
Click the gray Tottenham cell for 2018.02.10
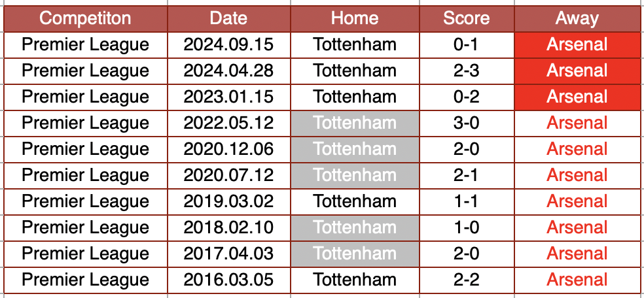(355, 227)
